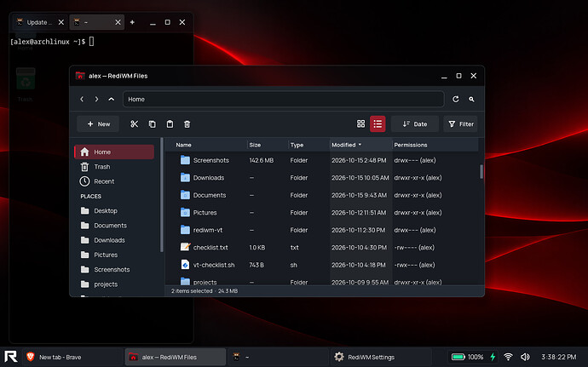Open Trash in the sidebar

114,167
